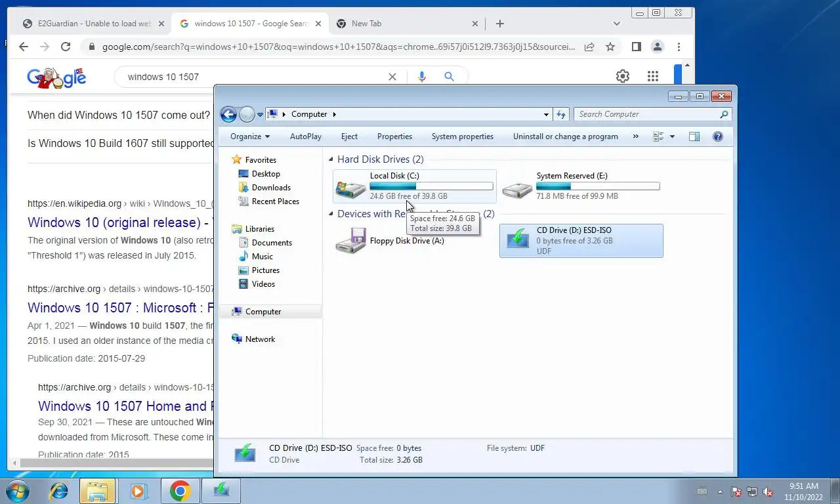Open the Pictures library
This screenshot has width=840, height=504.
click(265, 270)
